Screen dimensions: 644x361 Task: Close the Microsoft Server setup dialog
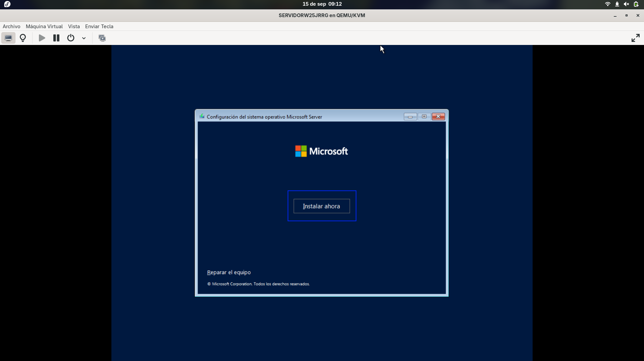(x=438, y=116)
